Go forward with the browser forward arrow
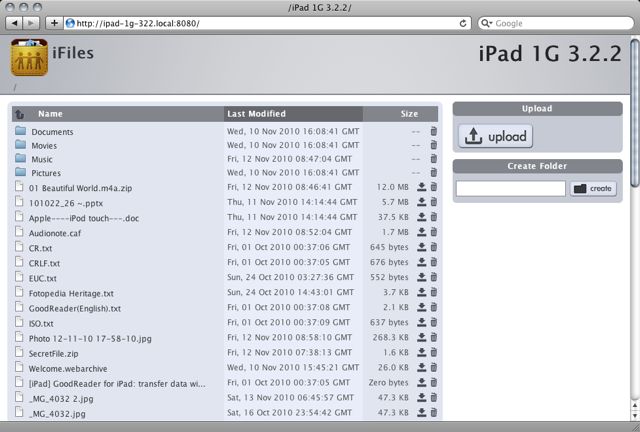The width and height of the screenshot is (640, 432). point(31,23)
